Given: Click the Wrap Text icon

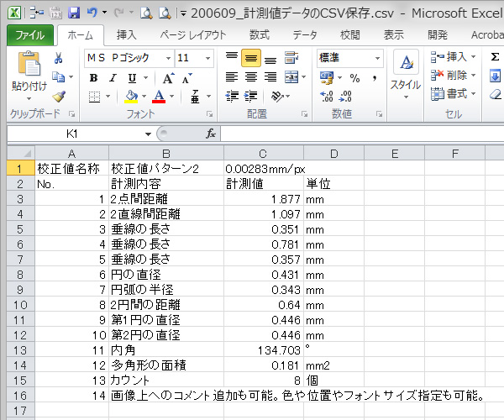Looking at the screenshot, I should click(x=291, y=58).
